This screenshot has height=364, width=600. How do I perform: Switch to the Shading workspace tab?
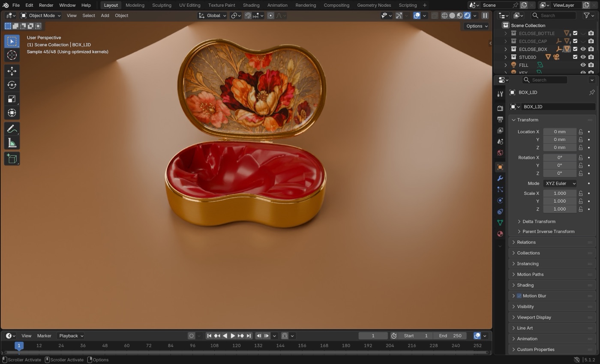point(251,5)
